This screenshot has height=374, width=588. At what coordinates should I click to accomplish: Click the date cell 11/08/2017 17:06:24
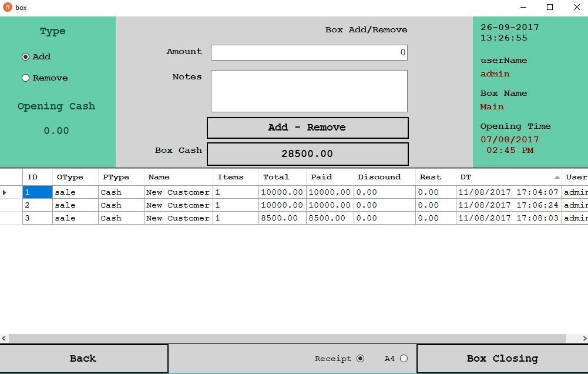tap(509, 205)
